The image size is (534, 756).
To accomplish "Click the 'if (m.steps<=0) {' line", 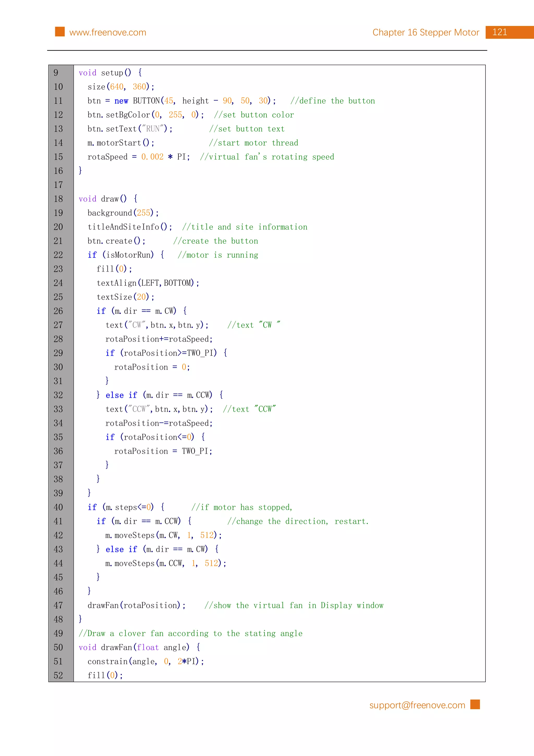I will point(126,507).
